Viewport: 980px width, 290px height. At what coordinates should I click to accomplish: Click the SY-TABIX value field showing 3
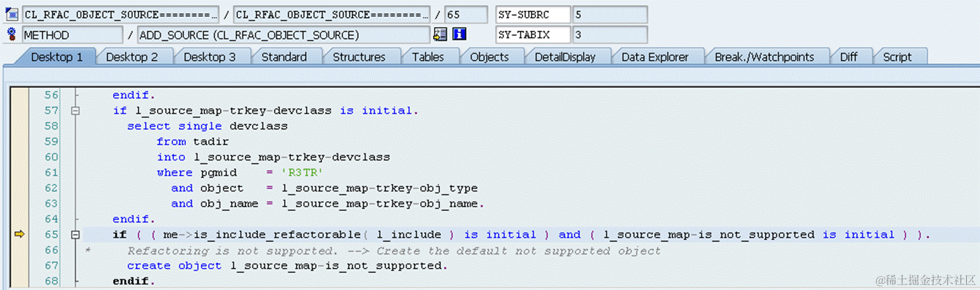[x=609, y=35]
